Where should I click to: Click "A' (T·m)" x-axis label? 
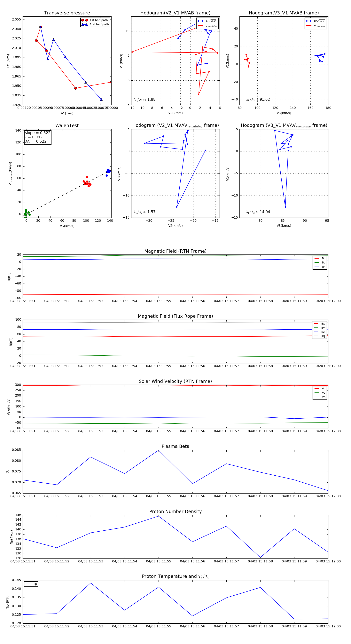67,113
